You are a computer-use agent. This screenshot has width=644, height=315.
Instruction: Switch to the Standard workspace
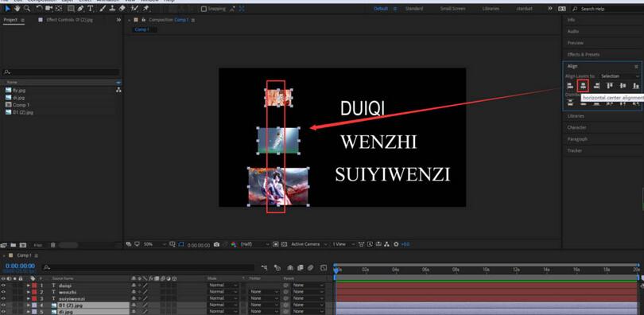click(414, 9)
